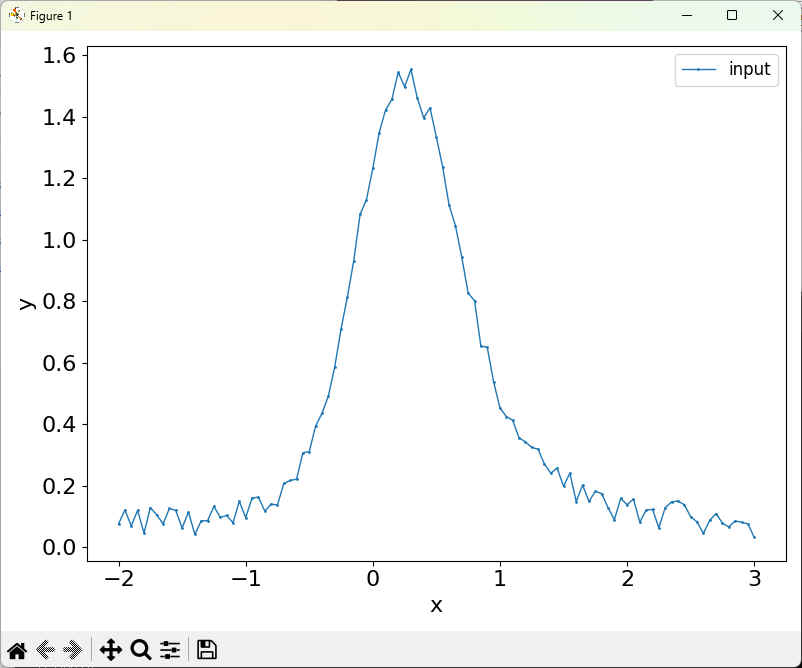Click the y-axis tick label 0.8
This screenshot has width=802, height=668.
click(x=59, y=302)
